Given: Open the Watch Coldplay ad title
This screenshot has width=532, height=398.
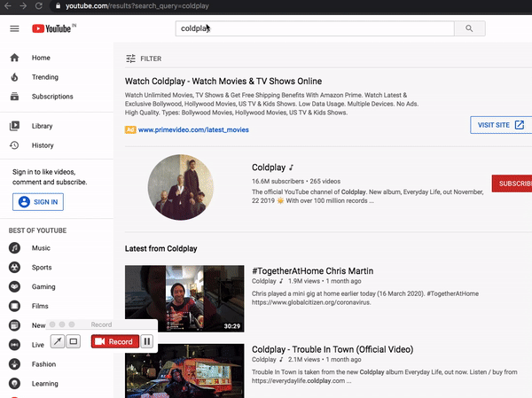Looking at the screenshot, I should click(223, 81).
